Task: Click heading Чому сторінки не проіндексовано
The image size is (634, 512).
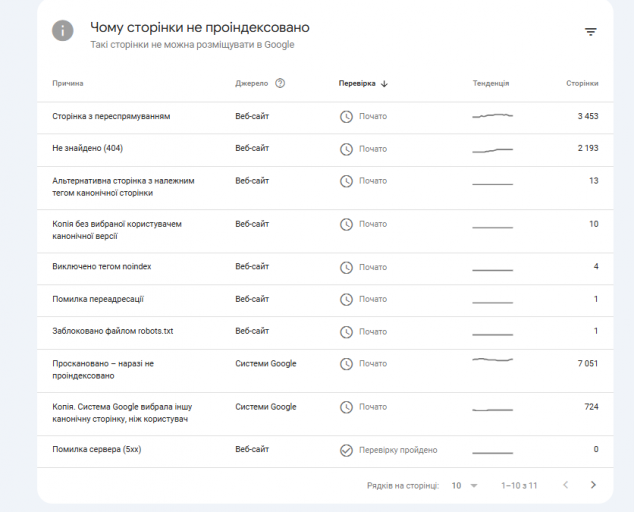Action: (200, 28)
